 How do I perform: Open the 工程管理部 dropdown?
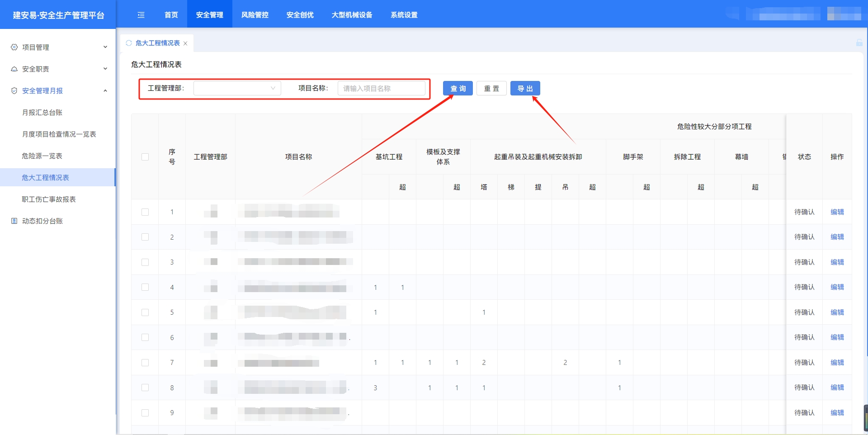coord(237,88)
